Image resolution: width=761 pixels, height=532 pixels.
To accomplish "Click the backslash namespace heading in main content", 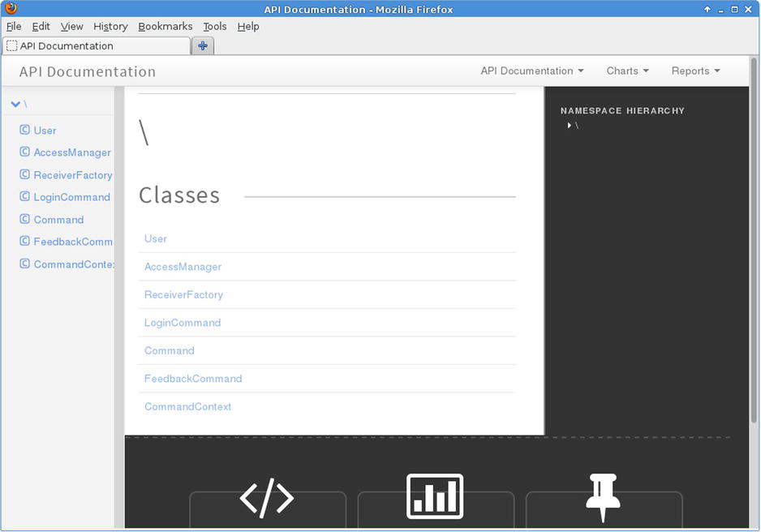I will pyautogui.click(x=144, y=132).
